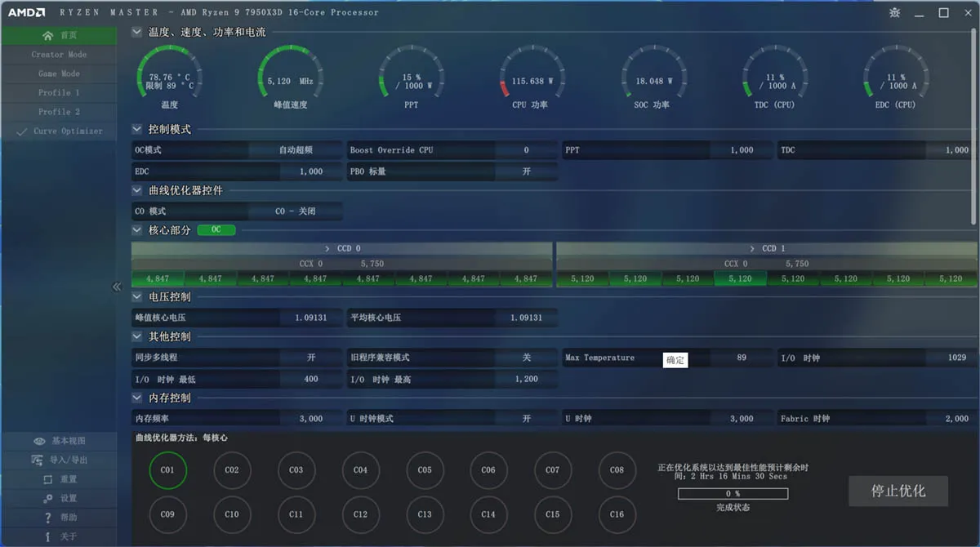
Task: Collapse 温度、速度、功率和电流 section
Action: click(137, 33)
